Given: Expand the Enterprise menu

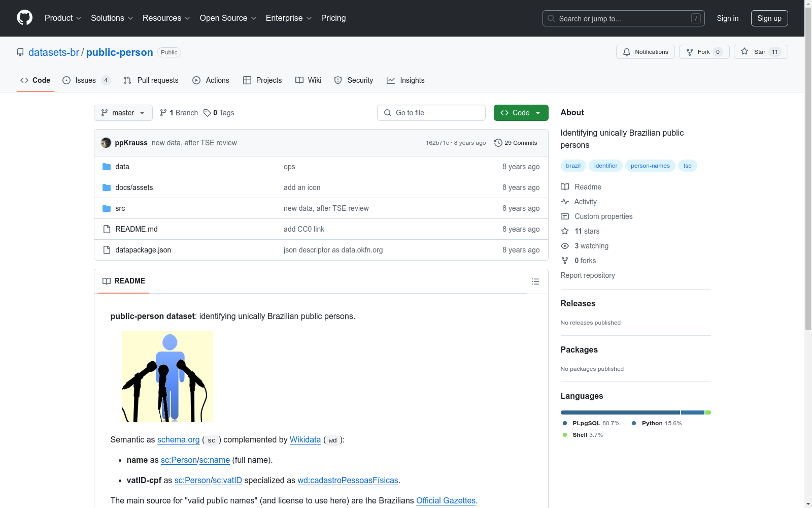Looking at the screenshot, I should [289, 18].
